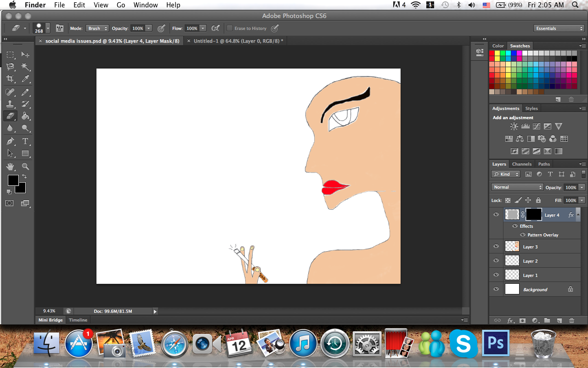The image size is (588, 368).
Task: Open the Window menu
Action: 145,5
